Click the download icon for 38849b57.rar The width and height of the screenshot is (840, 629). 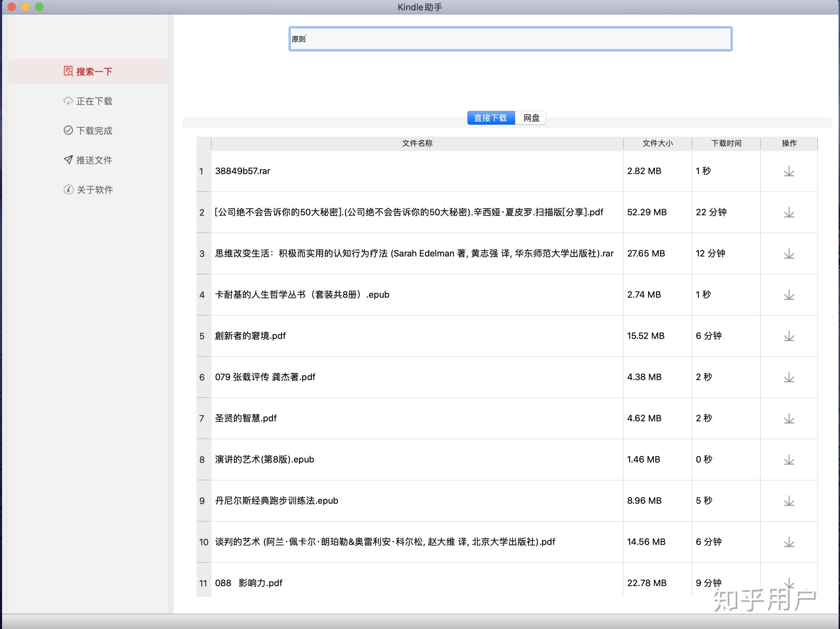pyautogui.click(x=789, y=171)
